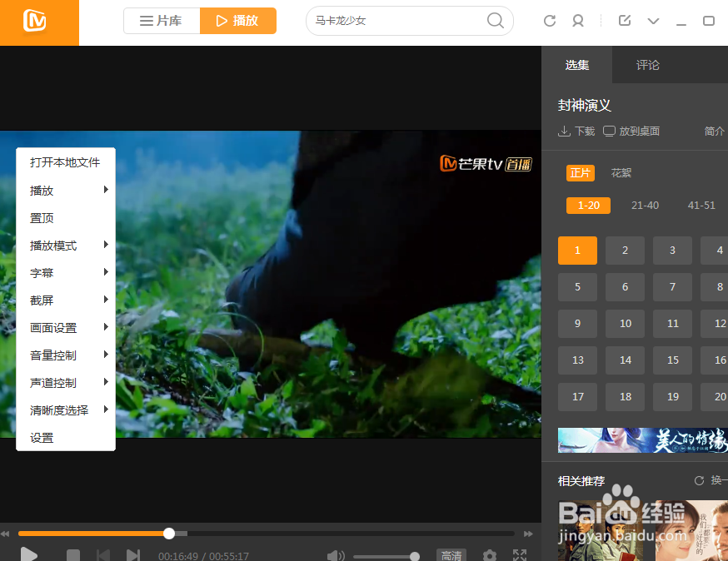728x561 pixels.
Task: Click the volume slider knob
Action: (x=415, y=556)
